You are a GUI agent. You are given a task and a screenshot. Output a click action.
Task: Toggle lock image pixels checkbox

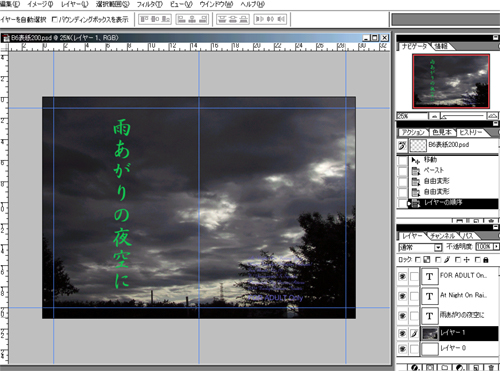(x=438, y=260)
